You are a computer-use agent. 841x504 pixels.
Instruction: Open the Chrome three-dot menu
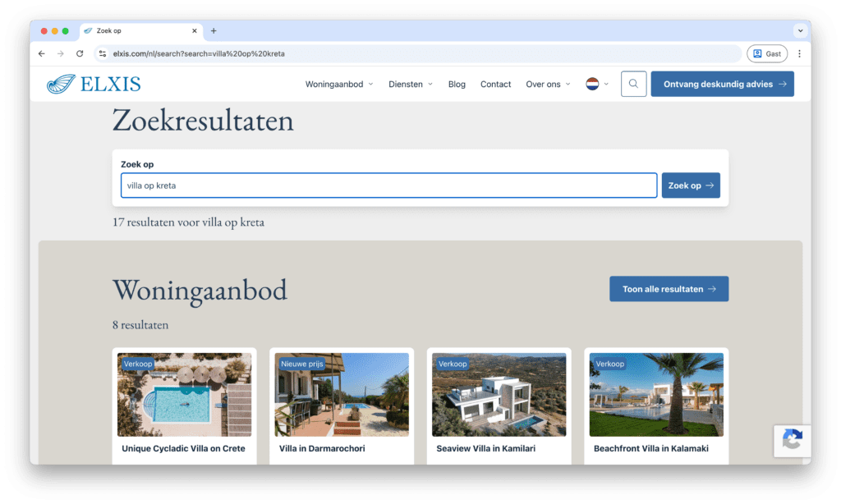[x=799, y=53]
